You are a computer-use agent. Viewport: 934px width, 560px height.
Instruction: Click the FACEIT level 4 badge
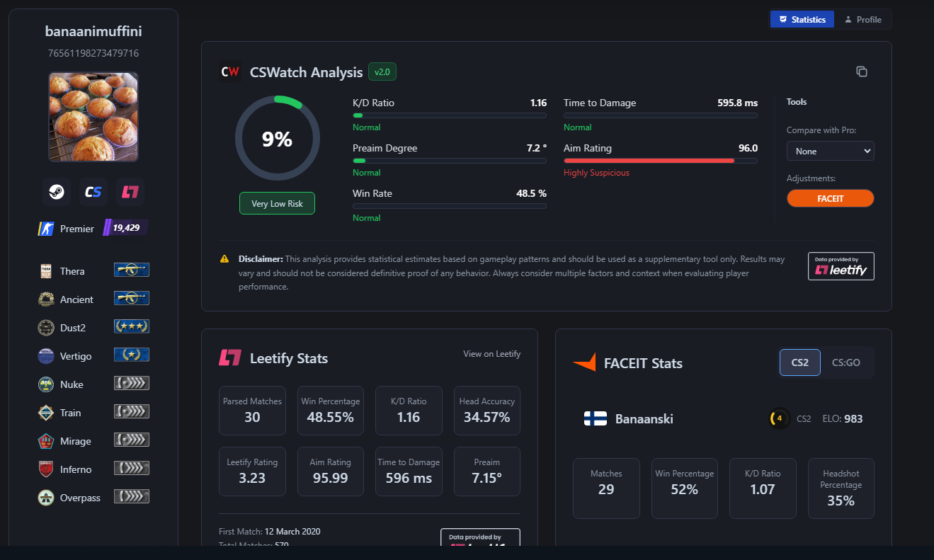[x=779, y=418]
